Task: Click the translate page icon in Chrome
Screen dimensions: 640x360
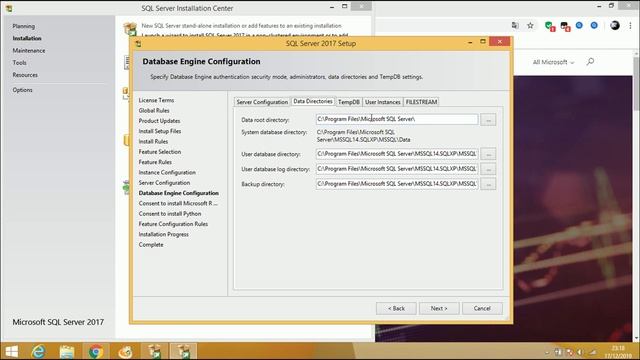Action: pyautogui.click(x=515, y=26)
